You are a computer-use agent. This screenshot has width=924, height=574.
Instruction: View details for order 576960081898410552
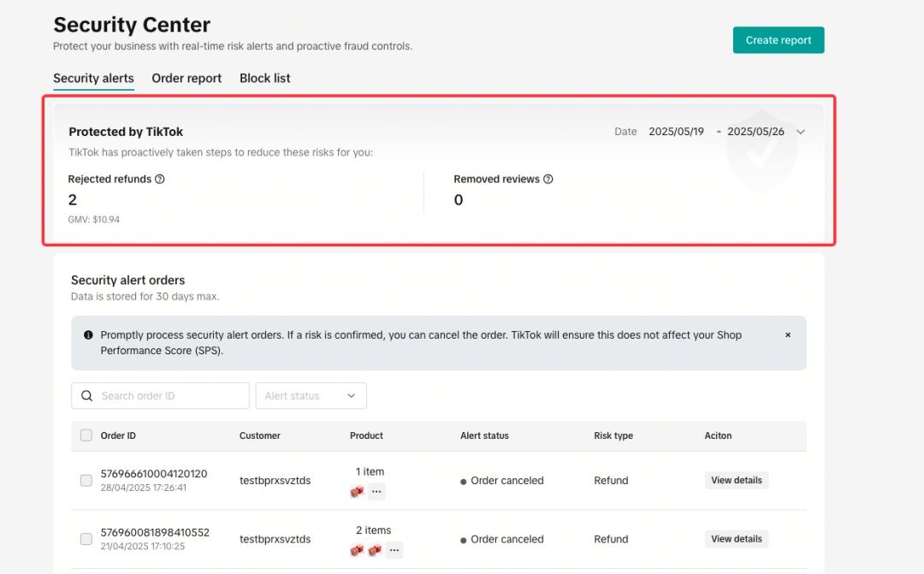737,539
